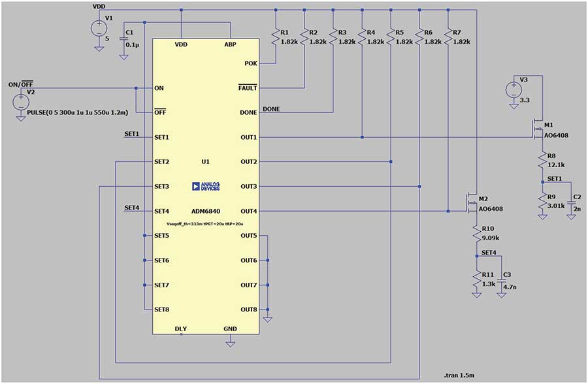Click the 2n value of C2

577,208
